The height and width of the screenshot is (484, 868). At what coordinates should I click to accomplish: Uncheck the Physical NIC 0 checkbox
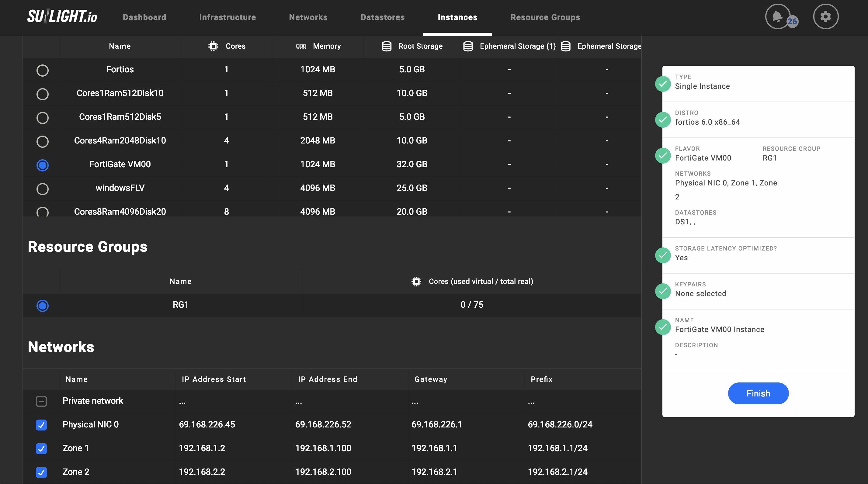tap(41, 425)
